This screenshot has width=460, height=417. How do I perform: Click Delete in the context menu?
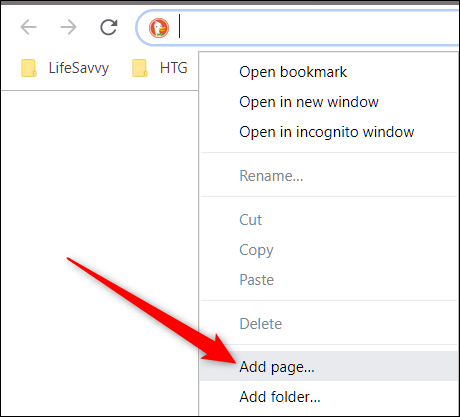point(329,324)
